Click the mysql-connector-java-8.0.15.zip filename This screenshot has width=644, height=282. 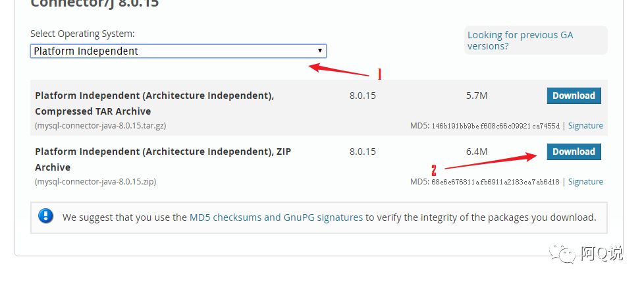(95, 181)
